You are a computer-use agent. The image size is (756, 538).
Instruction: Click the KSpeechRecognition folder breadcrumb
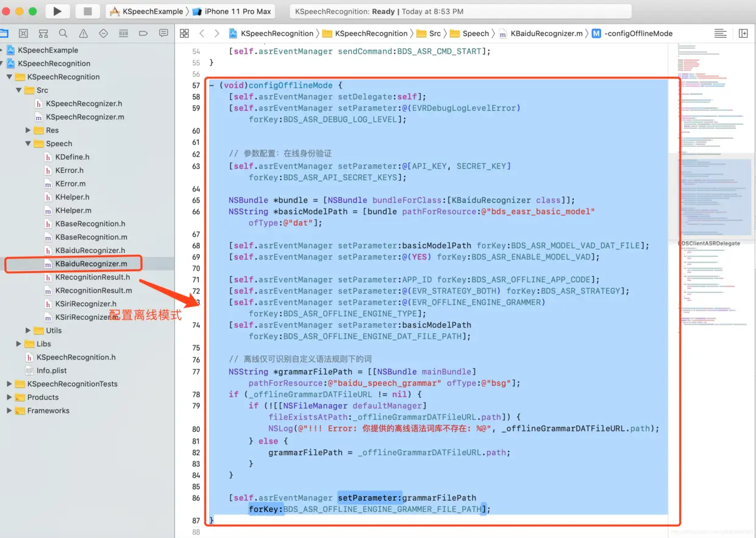coord(365,34)
